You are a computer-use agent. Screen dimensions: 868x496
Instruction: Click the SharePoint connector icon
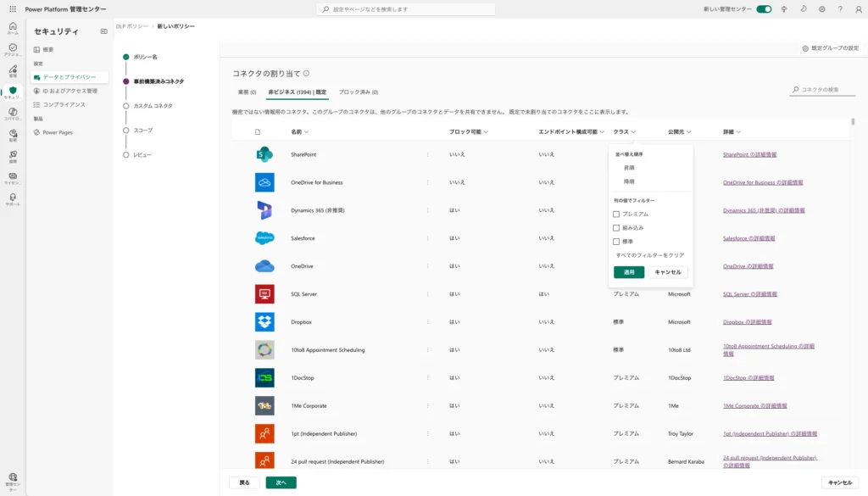[x=264, y=154]
